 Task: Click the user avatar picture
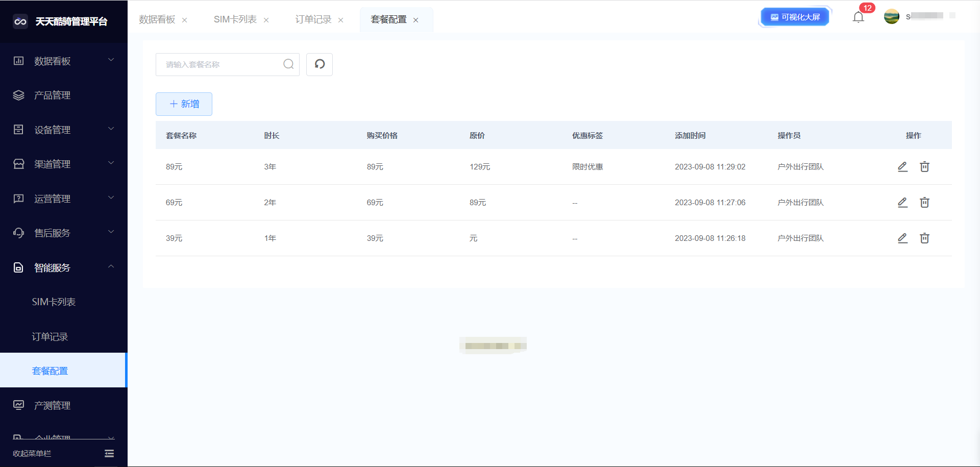892,17
